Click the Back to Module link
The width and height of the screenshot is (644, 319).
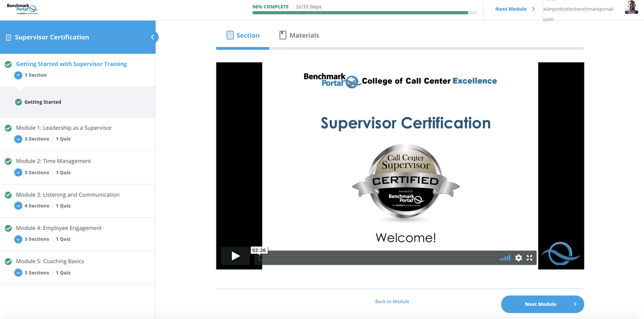[392, 301]
